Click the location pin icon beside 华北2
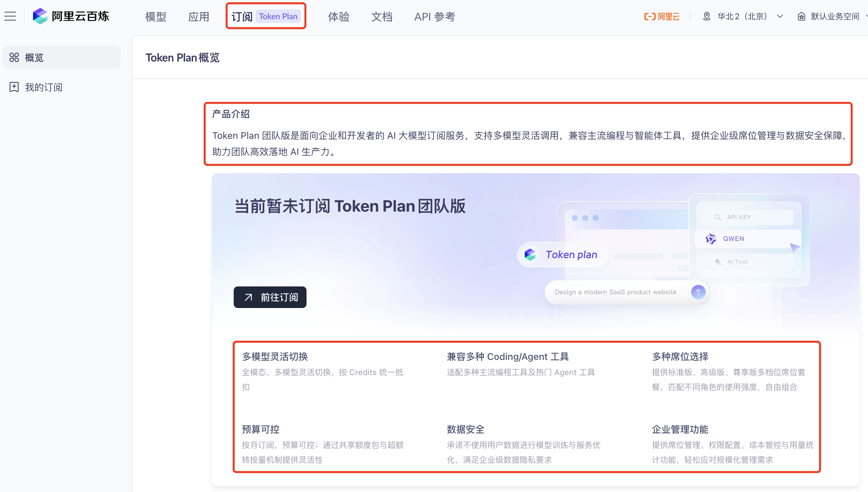This screenshot has height=492, width=868. [x=706, y=16]
